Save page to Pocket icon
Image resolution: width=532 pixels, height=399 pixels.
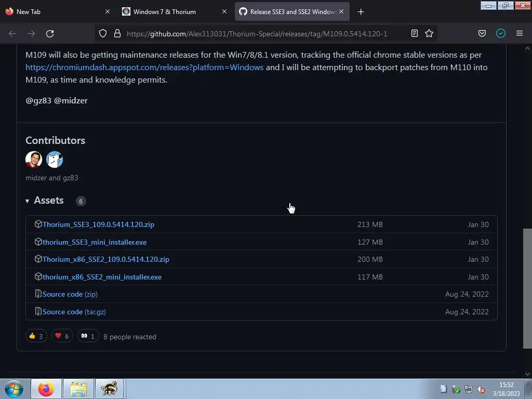[x=482, y=33]
